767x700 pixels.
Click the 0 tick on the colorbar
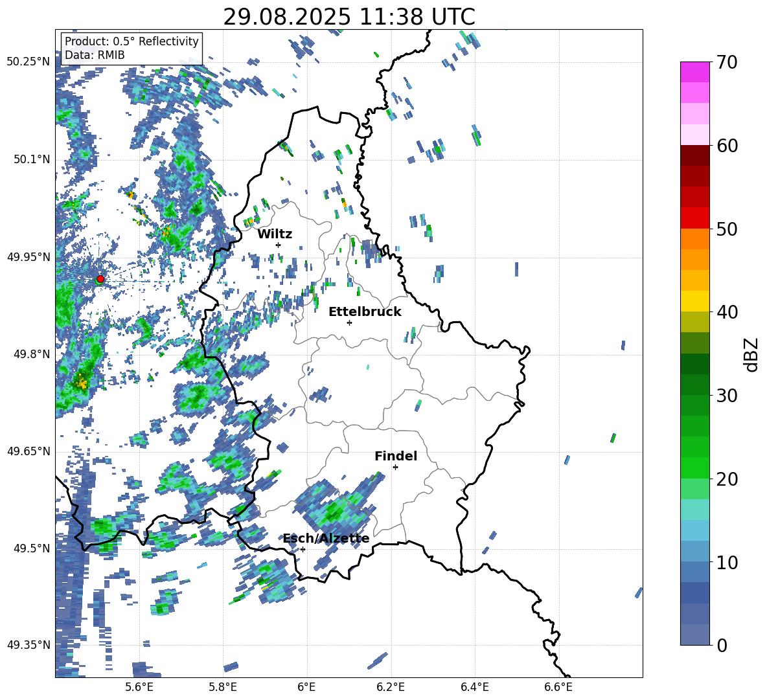click(x=722, y=645)
